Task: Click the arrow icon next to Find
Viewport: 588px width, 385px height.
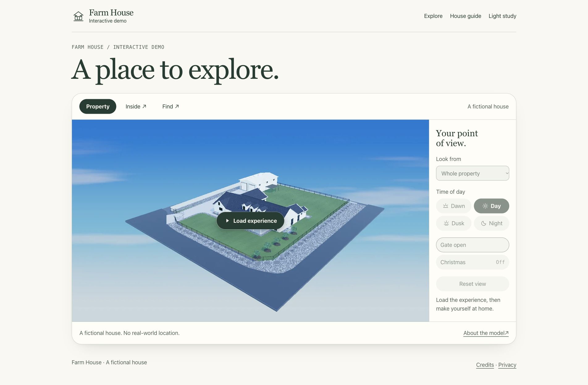Action: coord(177,106)
